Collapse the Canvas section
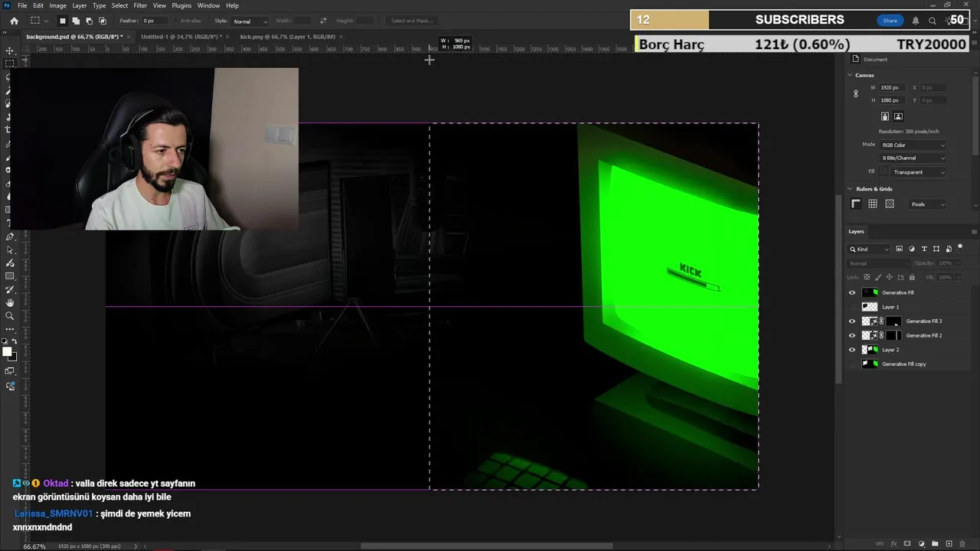The width and height of the screenshot is (980, 551). coord(850,75)
